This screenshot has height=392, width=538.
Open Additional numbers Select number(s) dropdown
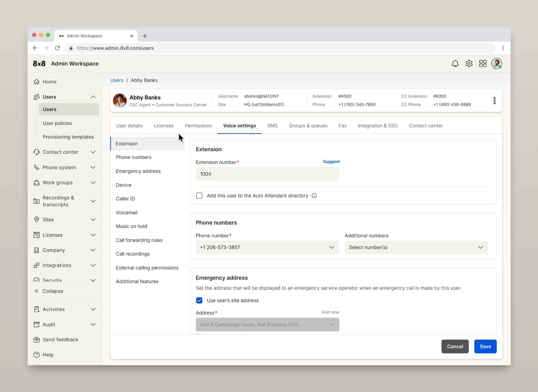point(416,247)
